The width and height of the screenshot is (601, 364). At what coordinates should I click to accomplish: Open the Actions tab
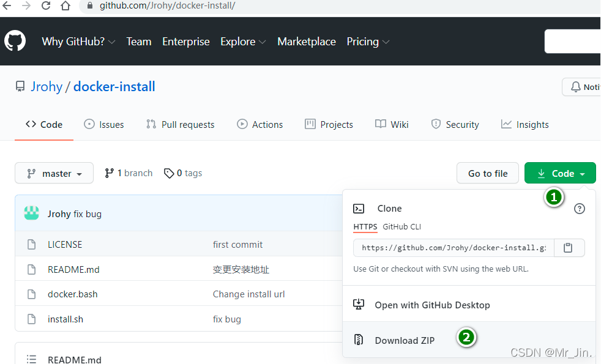[x=260, y=125]
